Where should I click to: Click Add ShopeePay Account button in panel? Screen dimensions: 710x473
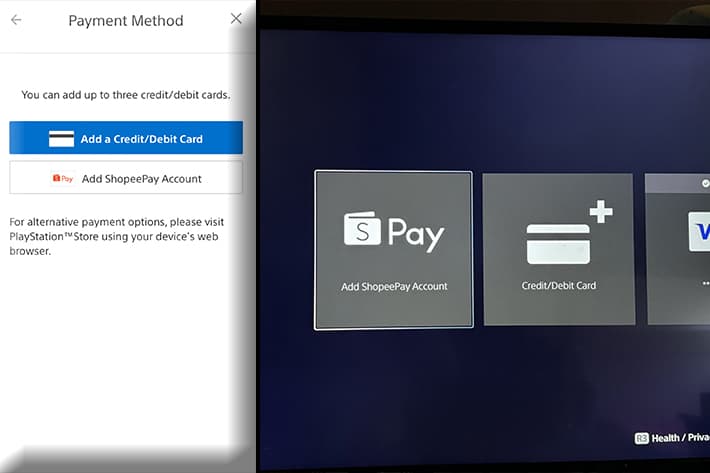tap(126, 178)
